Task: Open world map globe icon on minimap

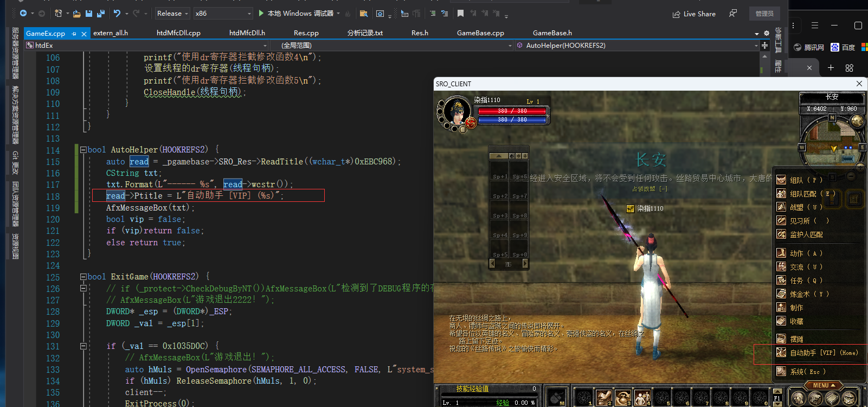Action: coord(857,120)
